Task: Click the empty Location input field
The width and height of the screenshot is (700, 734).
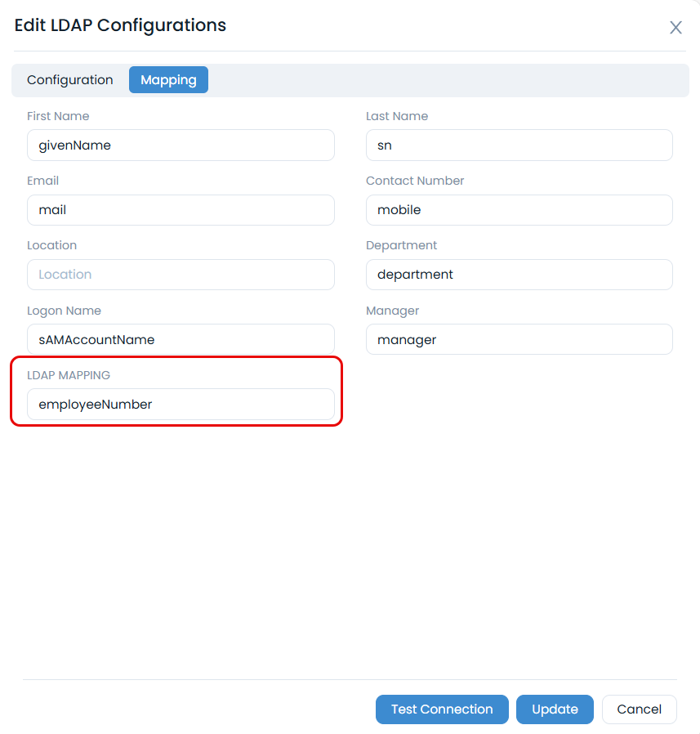Action: tap(181, 275)
